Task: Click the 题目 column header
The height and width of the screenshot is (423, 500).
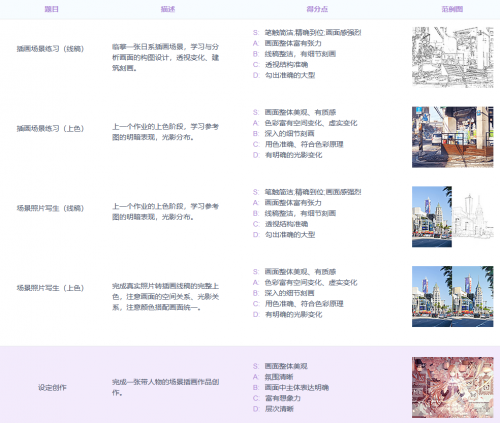Action: point(52,9)
